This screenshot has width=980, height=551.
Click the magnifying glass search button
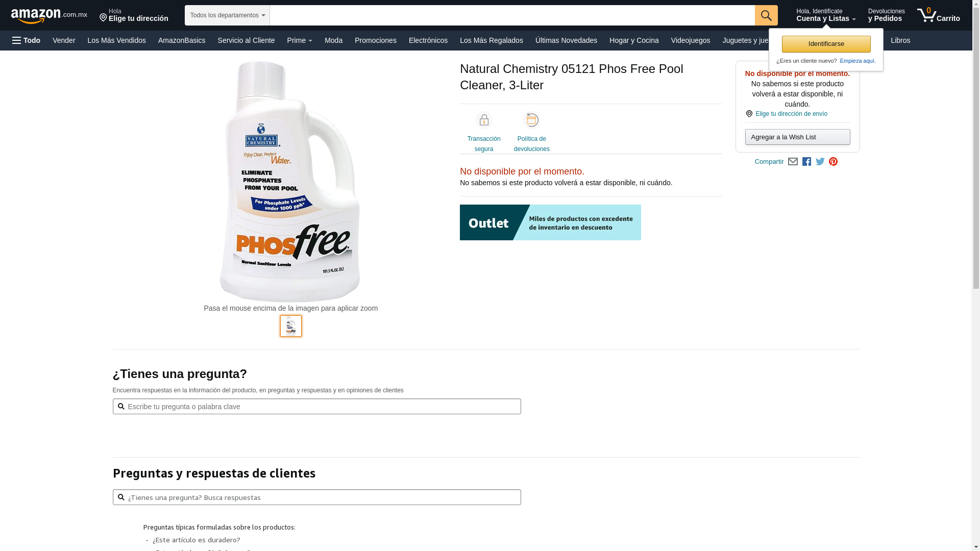pos(766,15)
